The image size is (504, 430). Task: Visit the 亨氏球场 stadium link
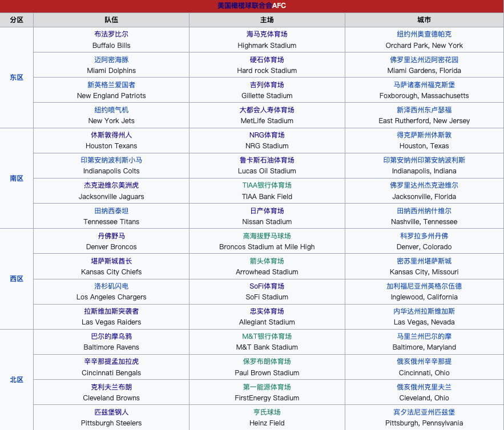click(x=267, y=412)
